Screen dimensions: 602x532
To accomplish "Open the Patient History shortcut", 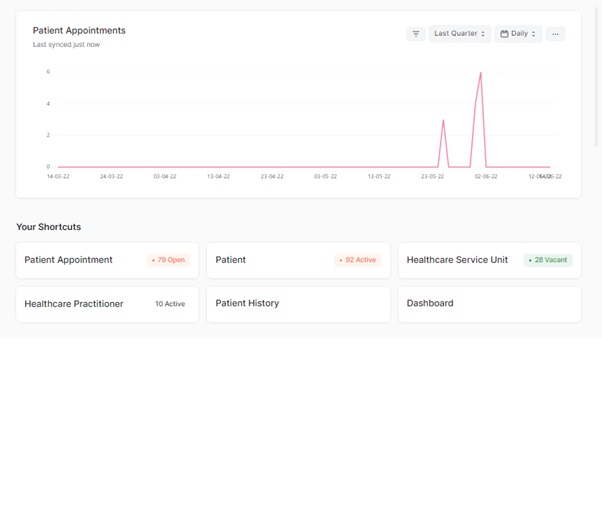I will pos(247,304).
